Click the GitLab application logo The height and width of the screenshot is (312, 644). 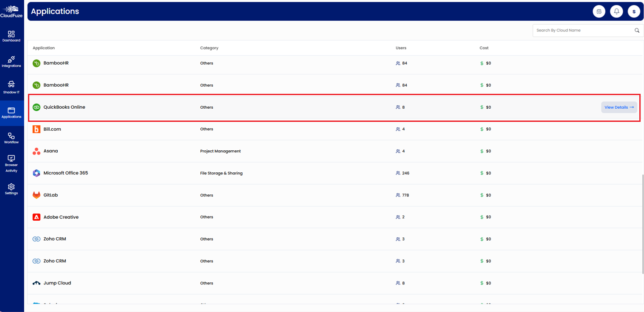pyautogui.click(x=36, y=195)
